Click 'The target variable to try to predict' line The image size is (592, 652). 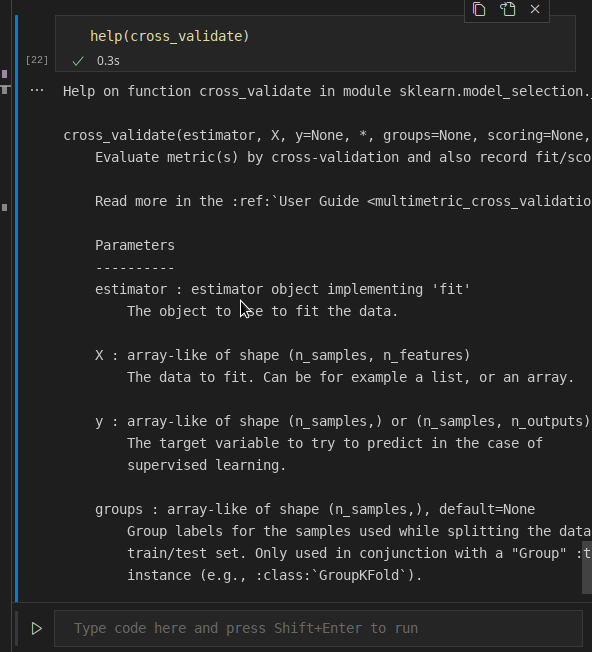pyautogui.click(x=335, y=443)
